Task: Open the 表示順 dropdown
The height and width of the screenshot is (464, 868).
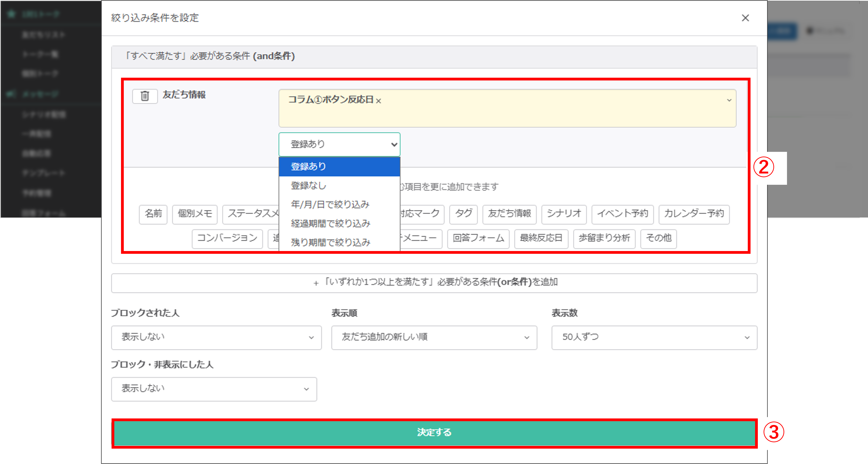Action: [434, 337]
